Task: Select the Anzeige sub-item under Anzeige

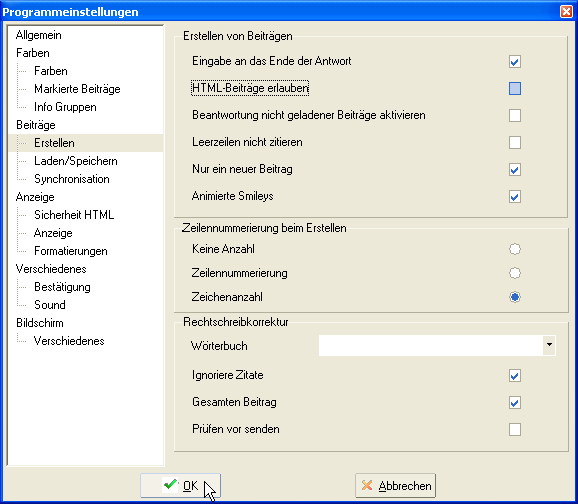Action: pyautogui.click(x=53, y=233)
